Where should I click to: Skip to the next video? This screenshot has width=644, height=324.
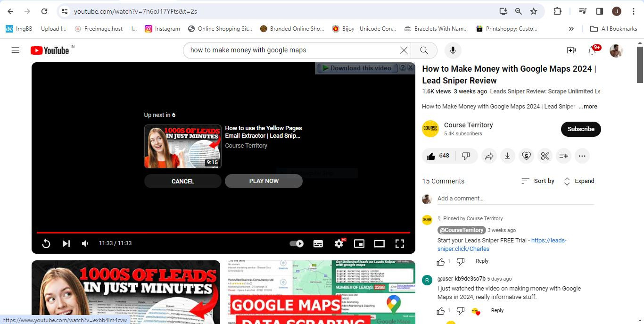point(66,243)
